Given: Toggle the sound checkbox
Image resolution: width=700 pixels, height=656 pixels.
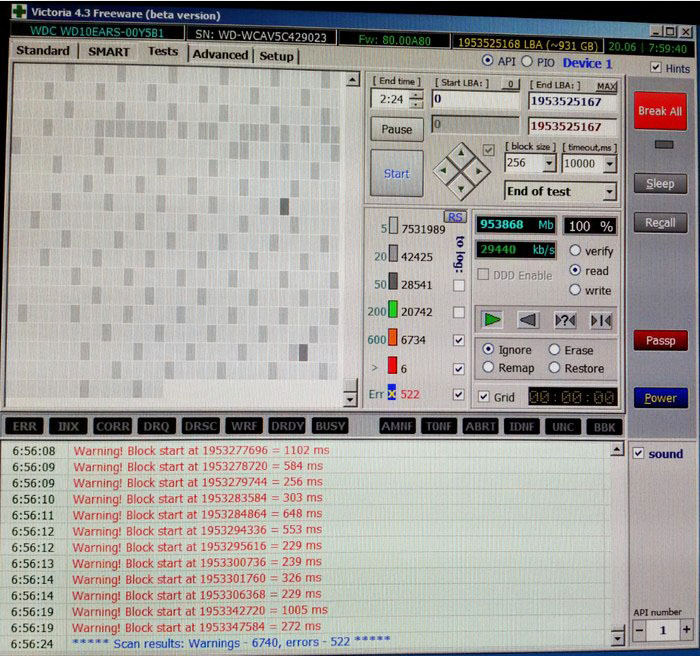Looking at the screenshot, I should click(x=639, y=453).
